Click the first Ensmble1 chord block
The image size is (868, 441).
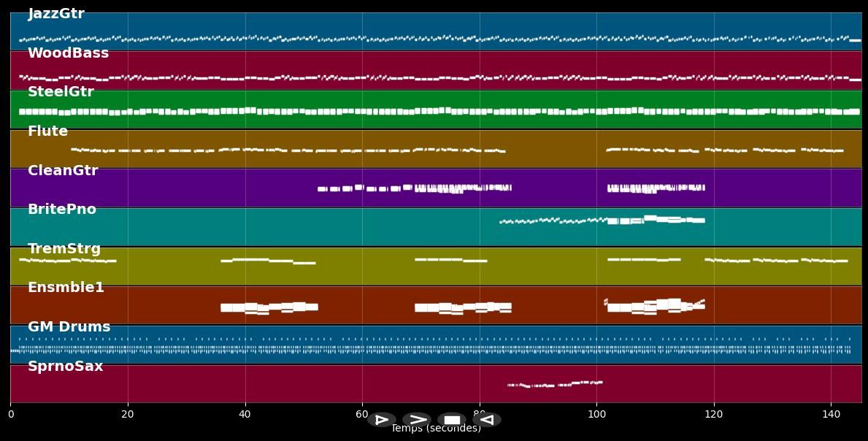[x=269, y=307]
